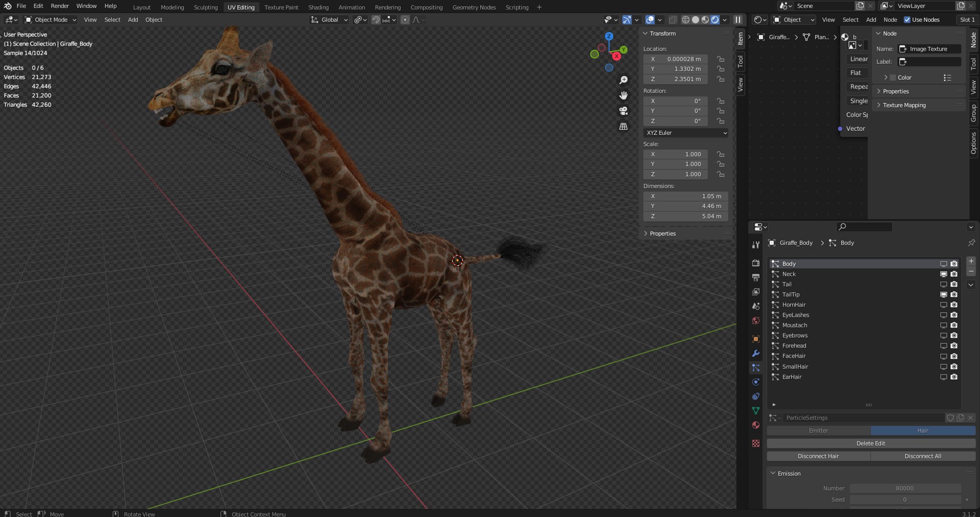Open the Render menu
This screenshot has width=980, height=517.
(x=60, y=6)
